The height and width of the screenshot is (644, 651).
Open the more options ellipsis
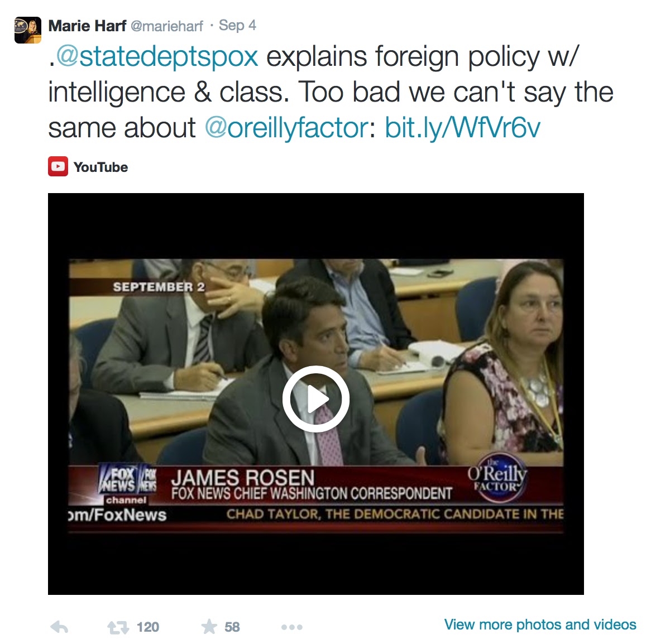point(292,627)
